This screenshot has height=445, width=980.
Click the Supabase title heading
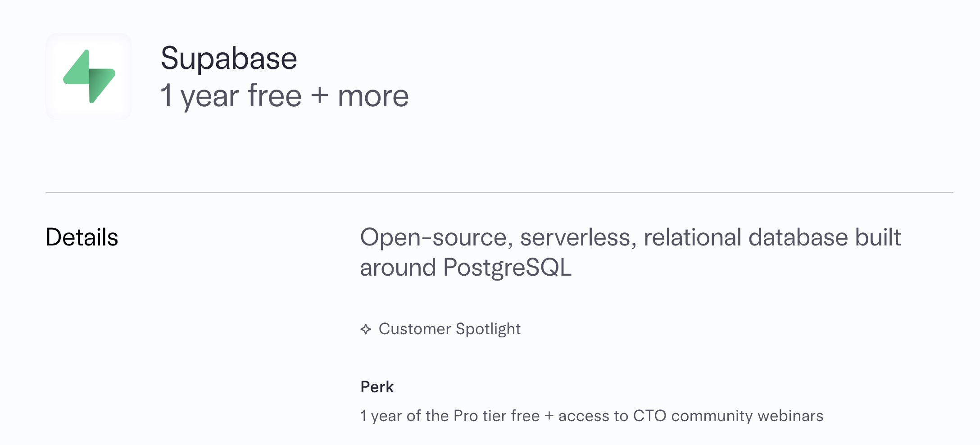[x=229, y=59]
